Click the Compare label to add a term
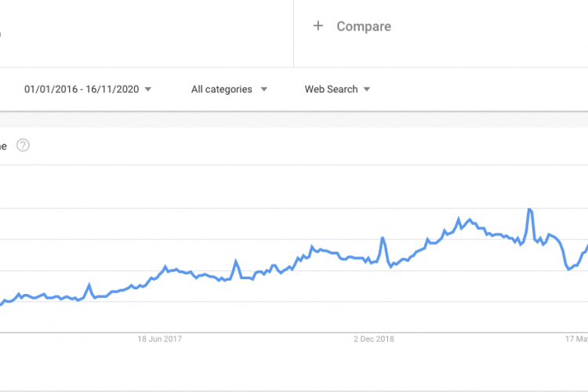The width and height of the screenshot is (588, 392). pyautogui.click(x=364, y=27)
